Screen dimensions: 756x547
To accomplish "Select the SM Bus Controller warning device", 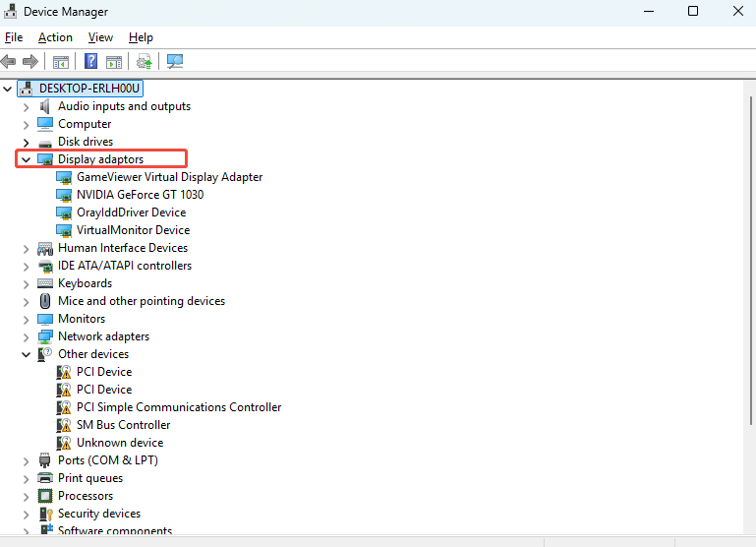I will 123,425.
